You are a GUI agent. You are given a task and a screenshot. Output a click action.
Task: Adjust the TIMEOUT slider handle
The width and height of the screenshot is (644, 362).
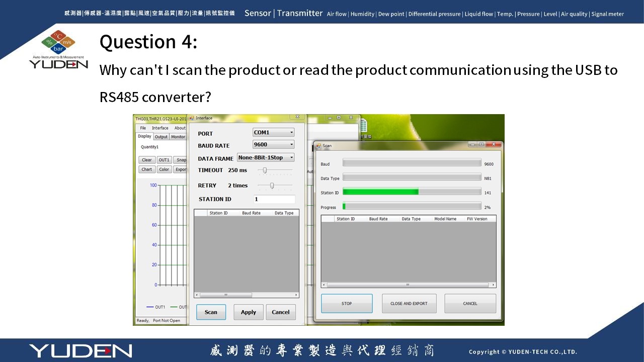tap(265, 170)
